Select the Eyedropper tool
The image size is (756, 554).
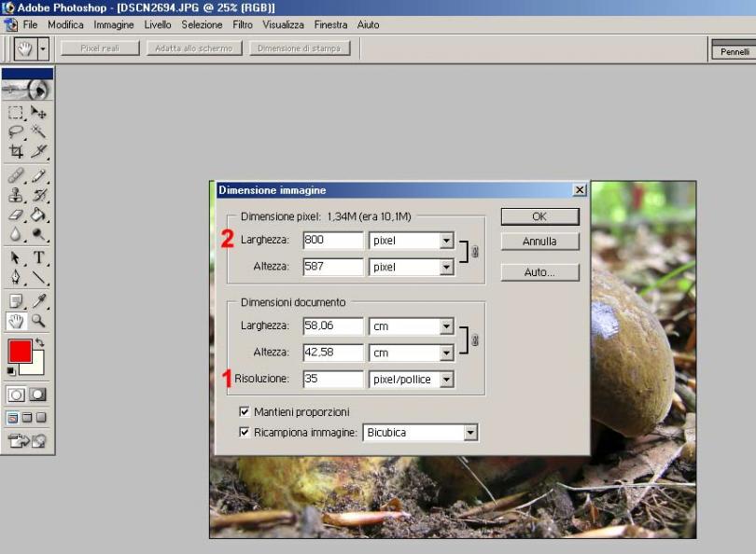(x=38, y=300)
